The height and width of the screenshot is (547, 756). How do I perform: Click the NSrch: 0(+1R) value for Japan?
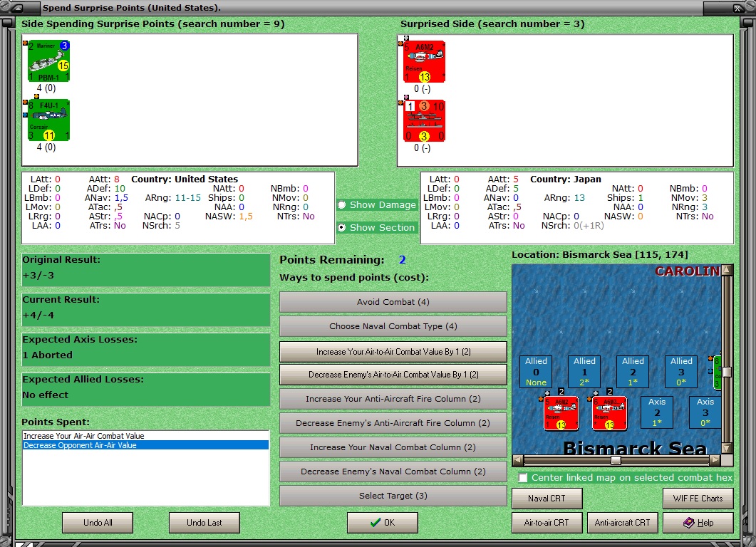tap(589, 226)
